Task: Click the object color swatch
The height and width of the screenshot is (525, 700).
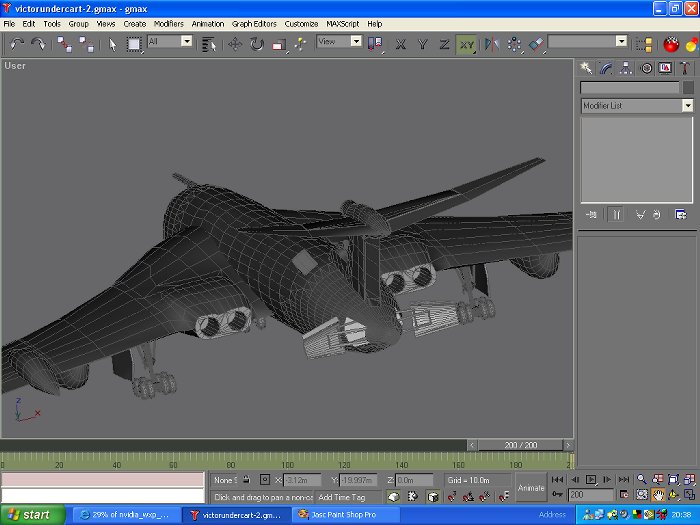Action: coord(688,87)
